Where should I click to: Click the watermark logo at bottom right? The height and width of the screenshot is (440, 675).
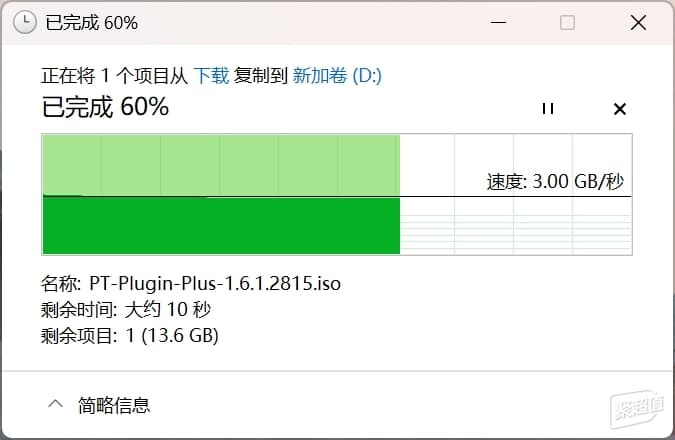tap(637, 409)
